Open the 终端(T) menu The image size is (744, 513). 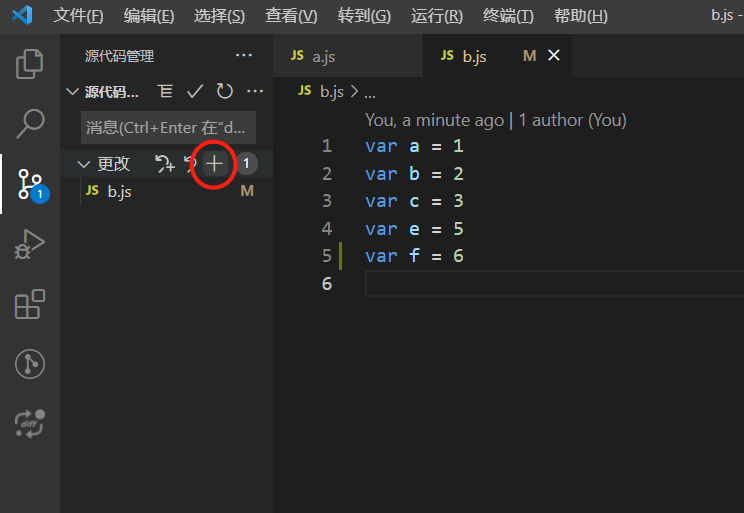click(508, 16)
